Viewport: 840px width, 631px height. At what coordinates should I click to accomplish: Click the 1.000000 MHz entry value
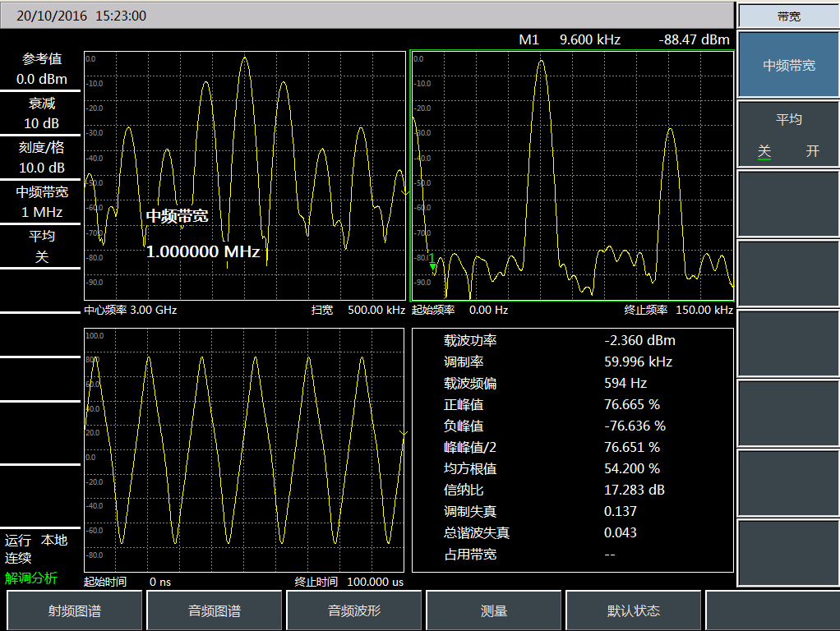coord(203,251)
